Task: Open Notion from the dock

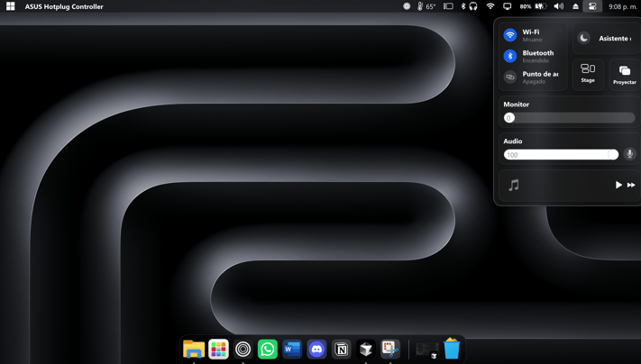Action: (x=341, y=350)
